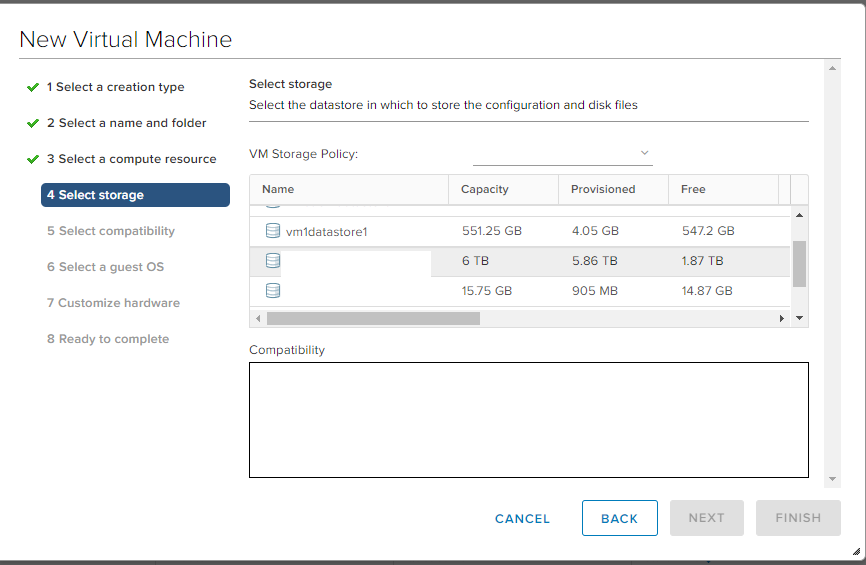Click the BACK button
This screenshot has height=565, width=866.
tap(620, 518)
